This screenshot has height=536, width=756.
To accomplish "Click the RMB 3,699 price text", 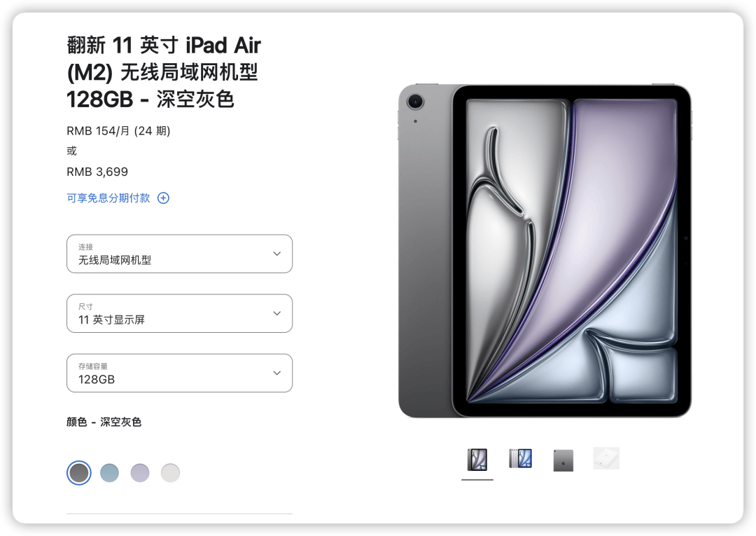I will click(x=97, y=172).
